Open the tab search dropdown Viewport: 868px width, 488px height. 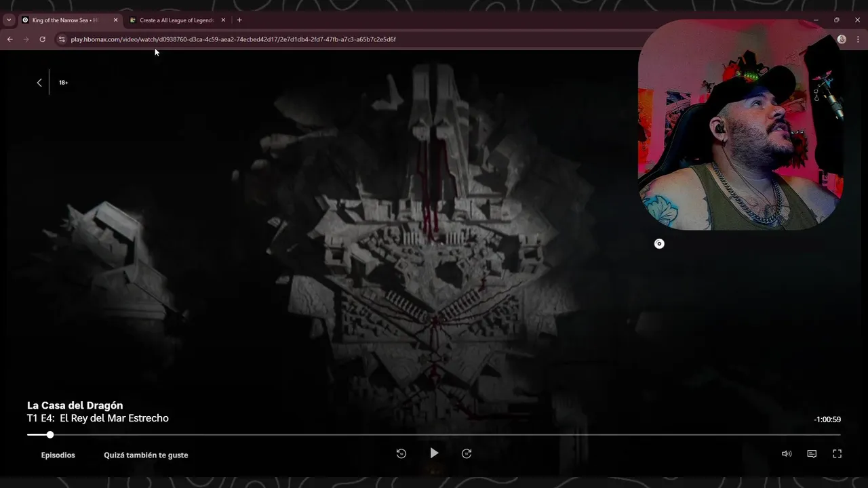(x=9, y=20)
